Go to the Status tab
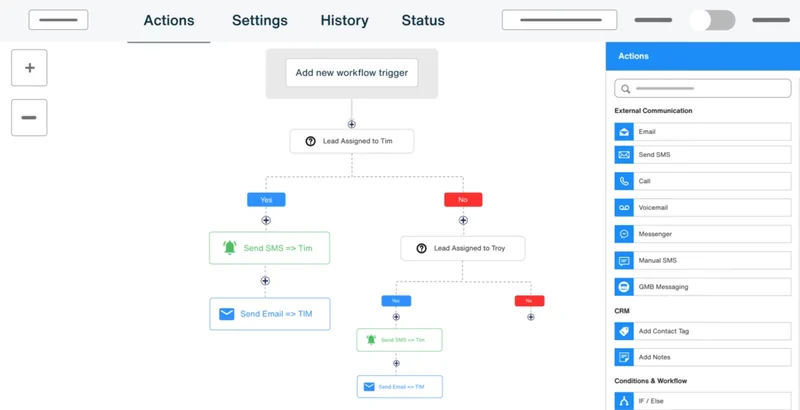 (x=423, y=20)
